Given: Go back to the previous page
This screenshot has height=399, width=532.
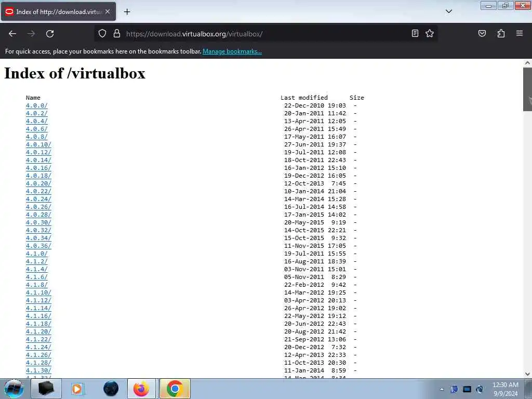Looking at the screenshot, I should click(12, 34).
